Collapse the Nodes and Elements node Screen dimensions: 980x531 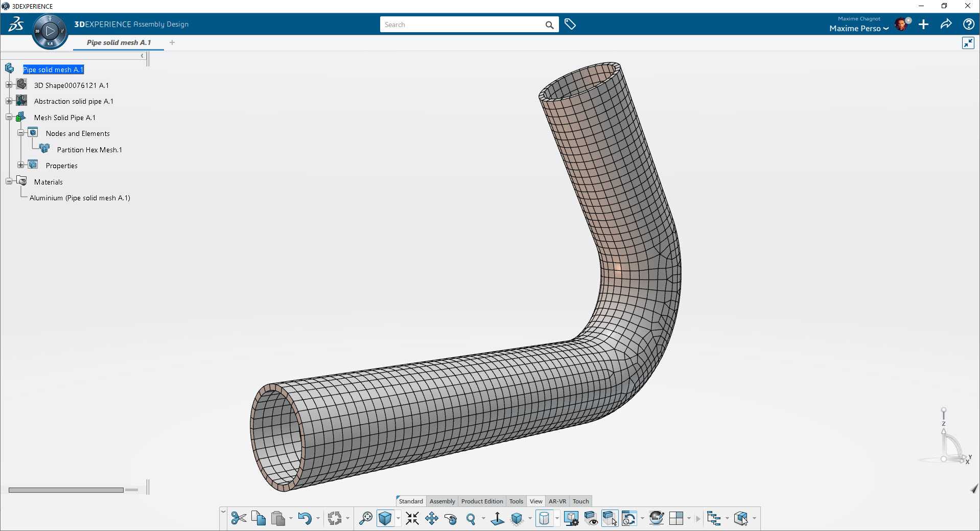click(x=20, y=133)
